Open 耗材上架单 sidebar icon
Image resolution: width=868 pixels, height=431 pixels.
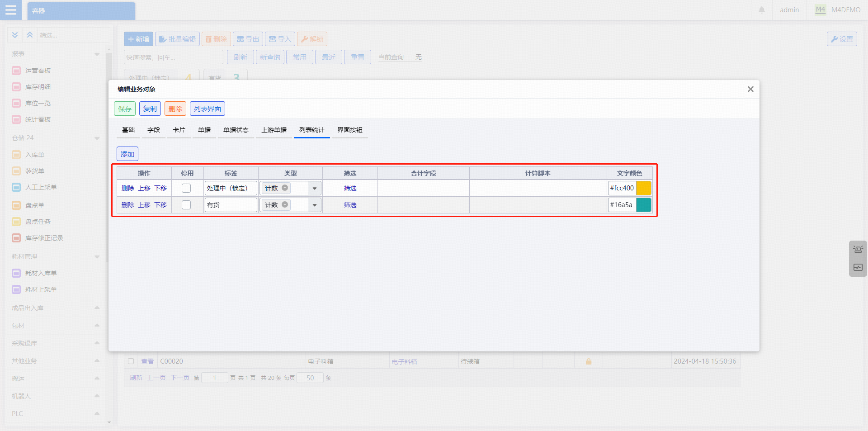pos(16,289)
